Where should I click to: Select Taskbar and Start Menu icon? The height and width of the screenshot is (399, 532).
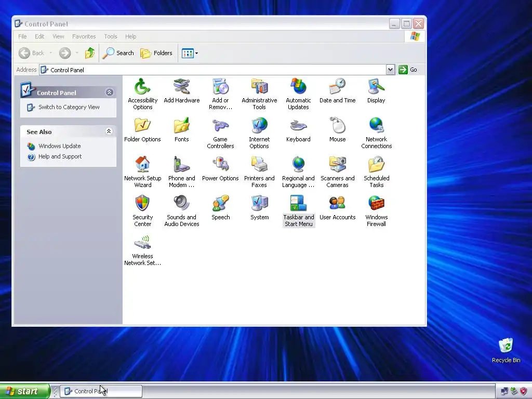tap(298, 211)
